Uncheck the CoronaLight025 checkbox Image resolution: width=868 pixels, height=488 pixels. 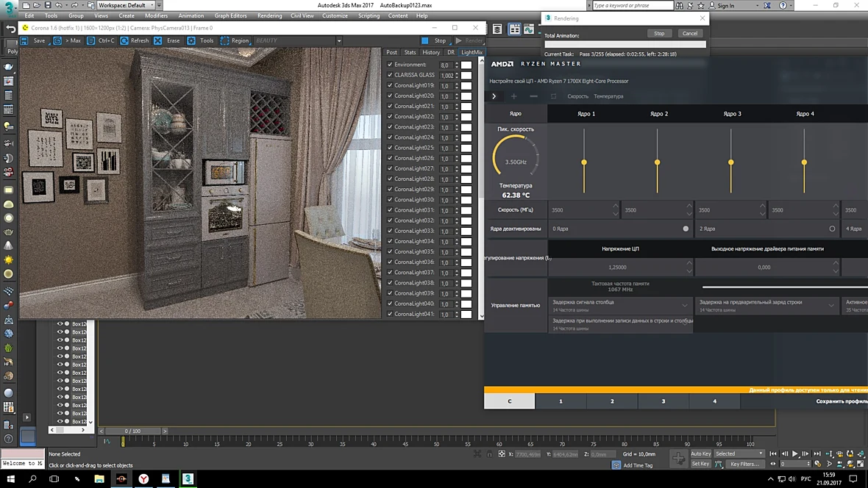(390, 148)
